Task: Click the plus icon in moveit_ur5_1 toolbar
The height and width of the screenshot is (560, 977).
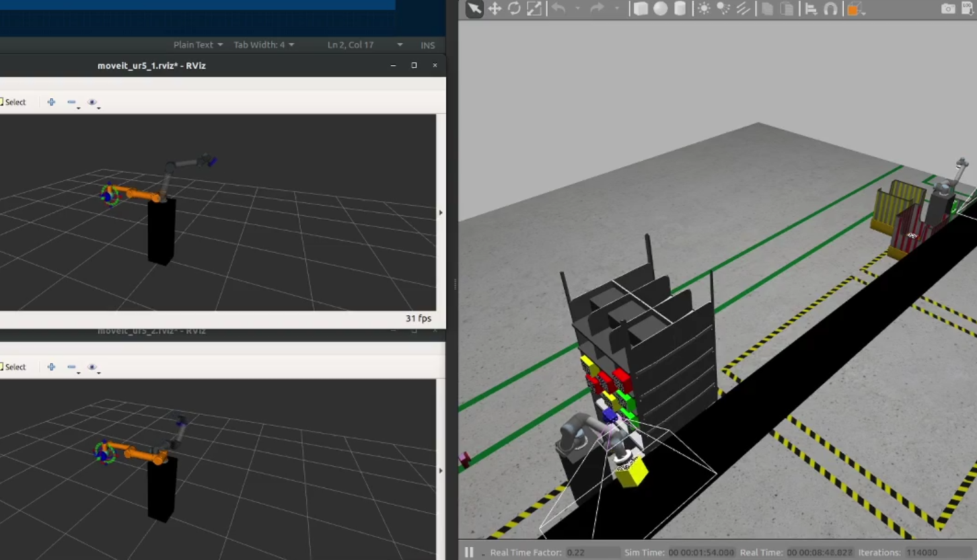Action: click(x=51, y=102)
